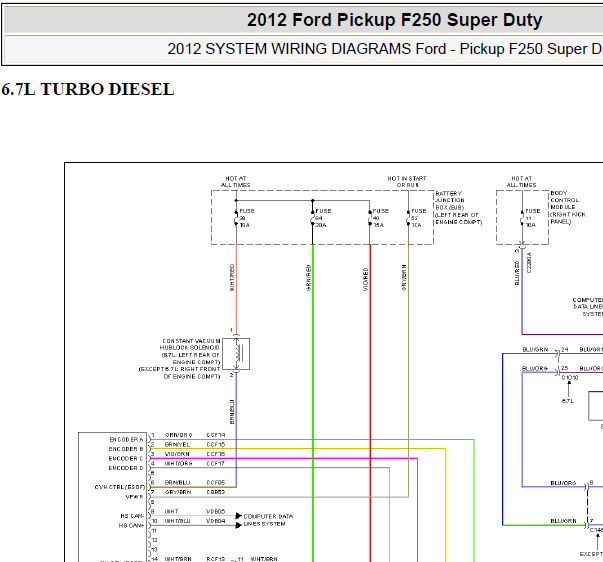The height and width of the screenshot is (562, 603).
Task: Click the vertical GRY/BRN wire label
Action: pos(404,277)
